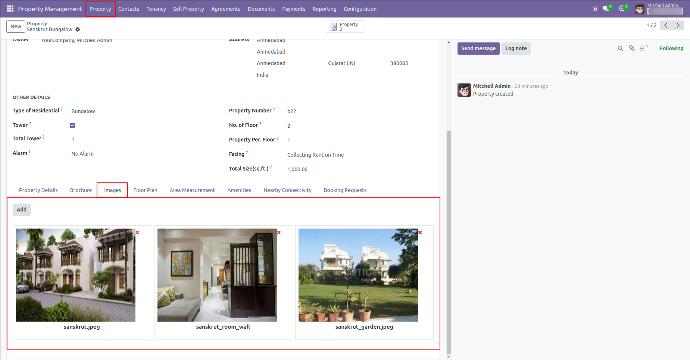Open the Payments menu

[x=294, y=9]
